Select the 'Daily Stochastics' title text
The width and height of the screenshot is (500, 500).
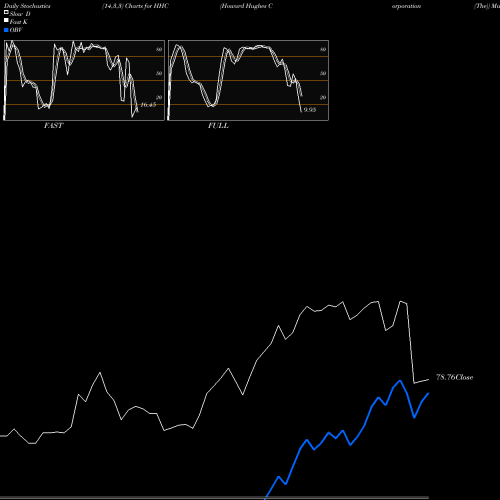click(x=27, y=6)
